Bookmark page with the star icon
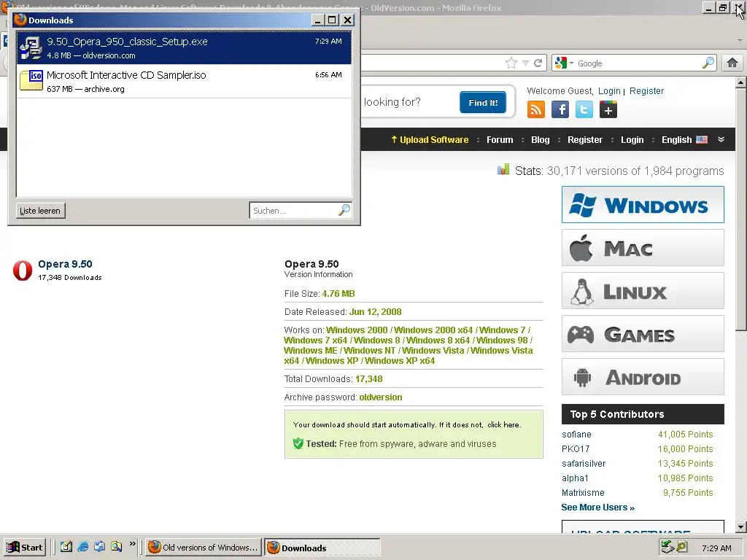Viewport: 747px width, 560px height. tap(511, 63)
